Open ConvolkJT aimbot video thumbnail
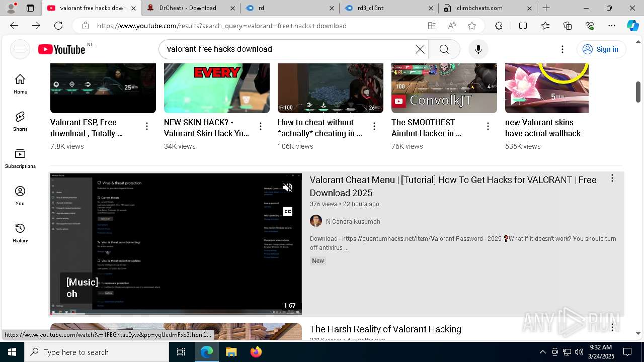 click(444, 88)
